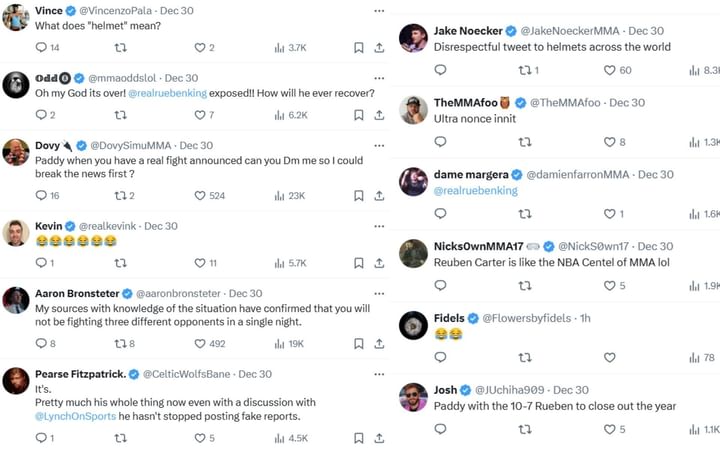Open more options menu on Dovy's tweet
The width and height of the screenshot is (720, 450).
tap(379, 146)
